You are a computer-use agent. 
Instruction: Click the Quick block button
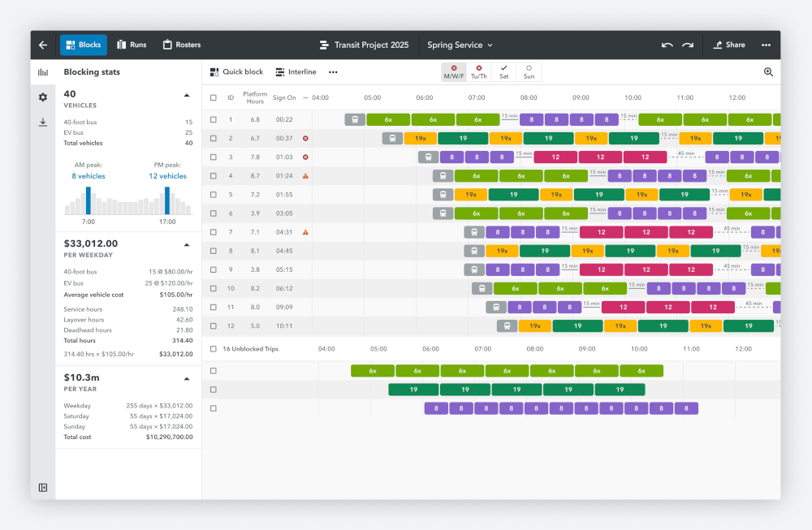(x=236, y=72)
